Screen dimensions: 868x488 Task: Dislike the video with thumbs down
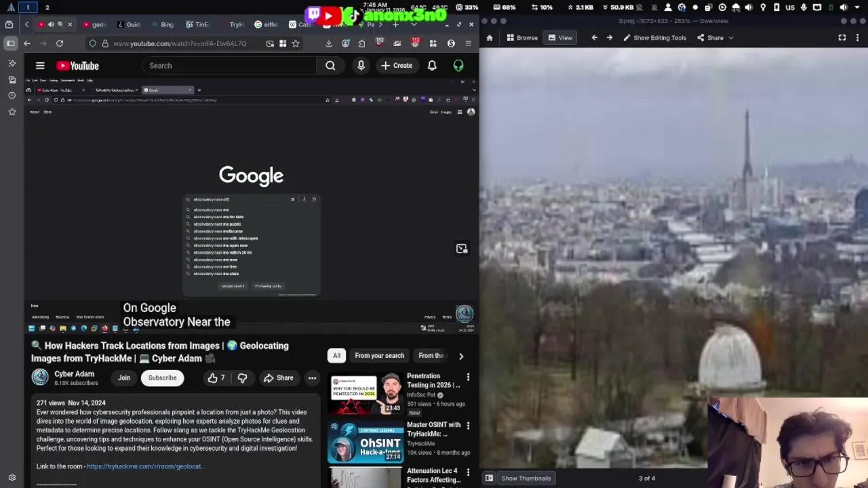tap(242, 378)
